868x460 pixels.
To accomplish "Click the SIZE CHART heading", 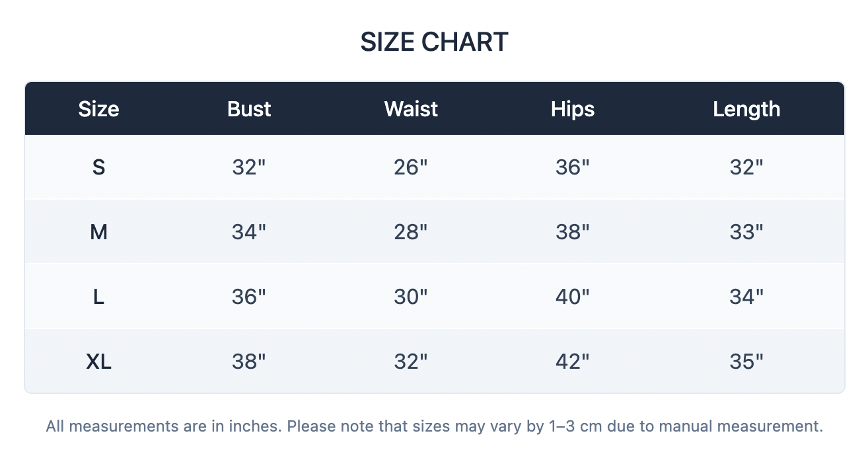I will pos(434,42).
